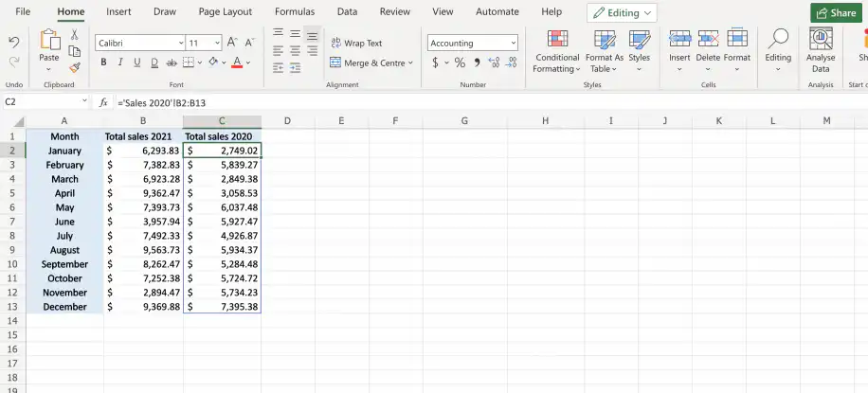The image size is (868, 393).
Task: Copy selection using the Copy icon
Action: (x=74, y=51)
